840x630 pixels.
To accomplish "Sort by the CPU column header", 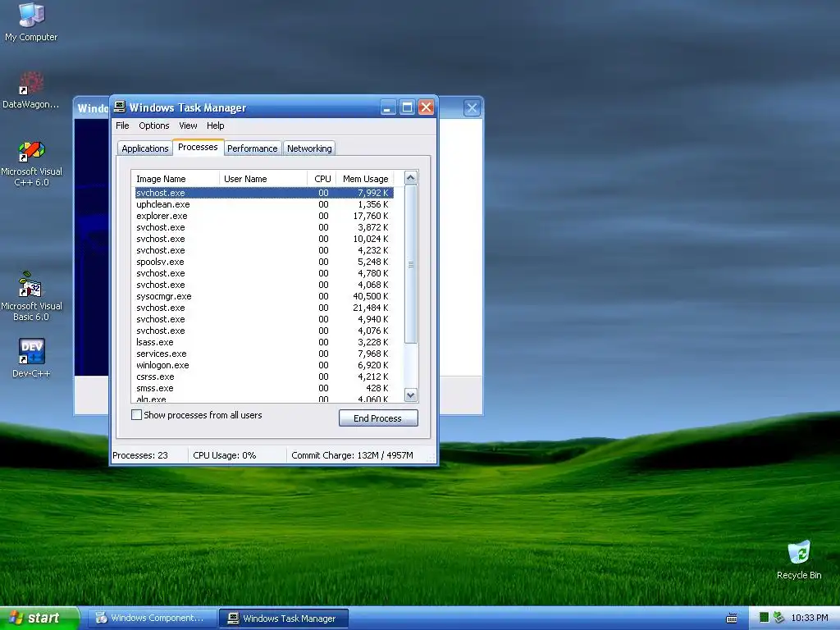I will tap(322, 179).
